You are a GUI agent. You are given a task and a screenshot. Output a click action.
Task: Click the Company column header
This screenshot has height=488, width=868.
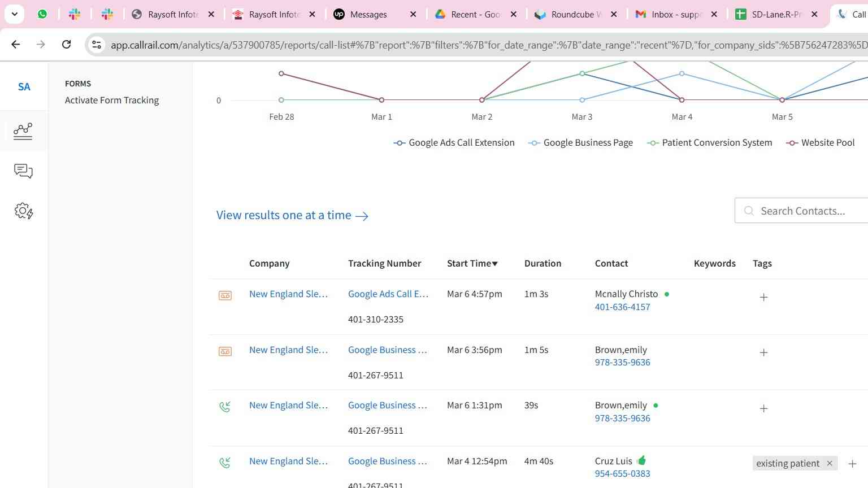pyautogui.click(x=269, y=263)
